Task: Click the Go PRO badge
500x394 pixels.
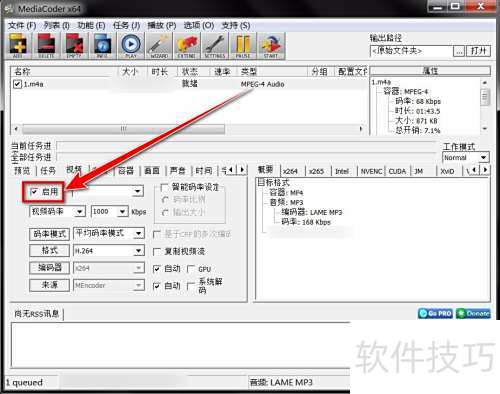Action: pos(435,313)
